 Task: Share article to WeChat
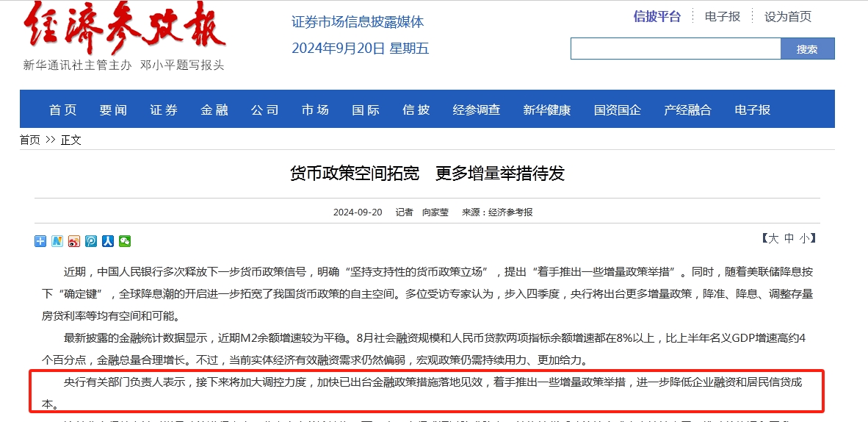click(x=125, y=241)
